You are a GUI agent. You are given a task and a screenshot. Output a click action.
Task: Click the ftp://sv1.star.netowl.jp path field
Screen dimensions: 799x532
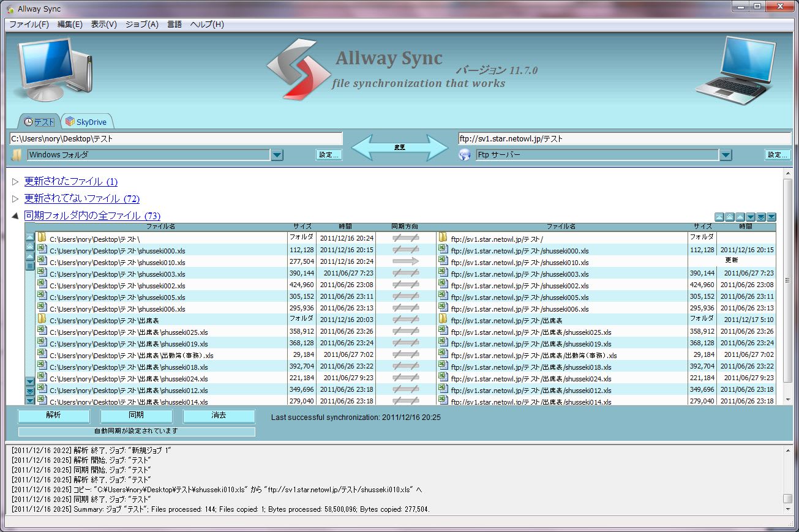coord(625,138)
